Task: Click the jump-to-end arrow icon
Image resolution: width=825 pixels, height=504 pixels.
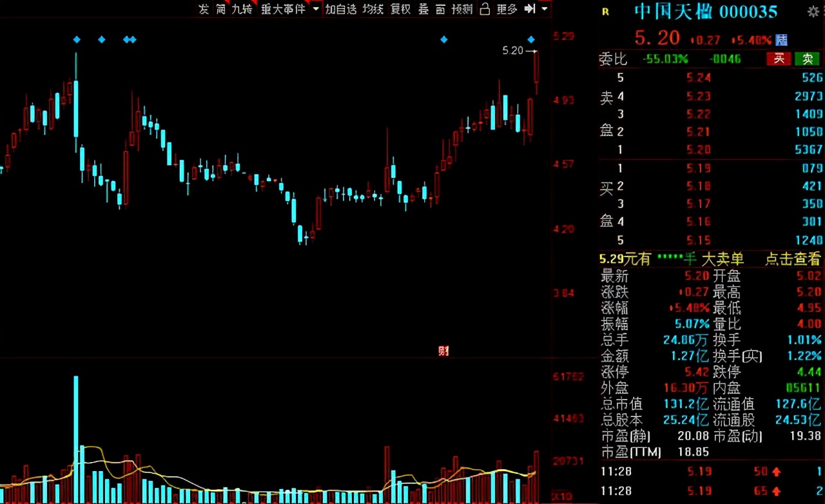Action: click(530, 9)
